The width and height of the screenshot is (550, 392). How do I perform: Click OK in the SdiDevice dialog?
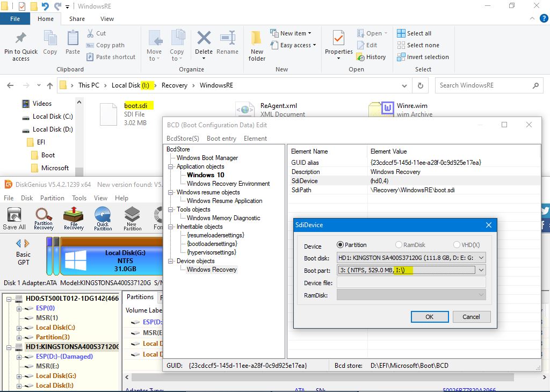[429, 317]
